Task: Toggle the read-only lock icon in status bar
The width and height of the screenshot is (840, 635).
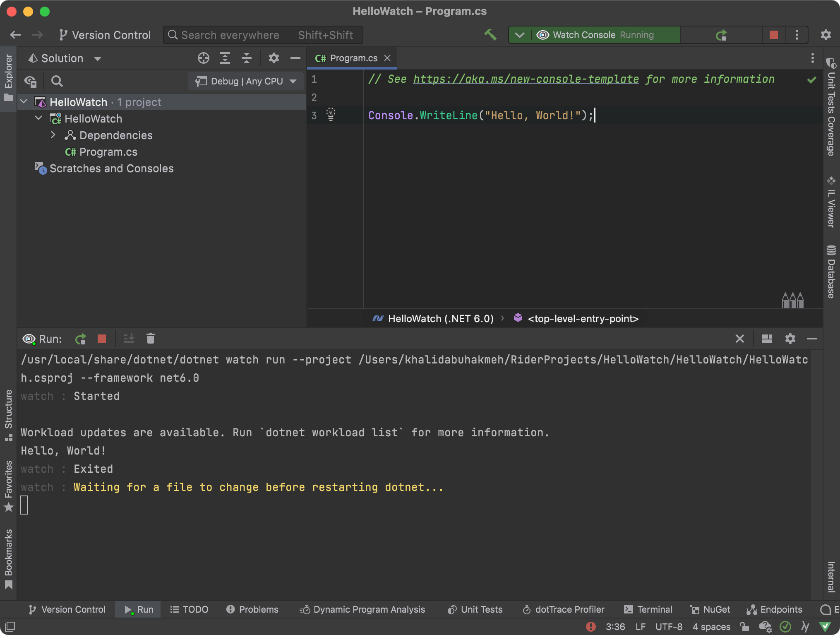Action: pos(745,627)
